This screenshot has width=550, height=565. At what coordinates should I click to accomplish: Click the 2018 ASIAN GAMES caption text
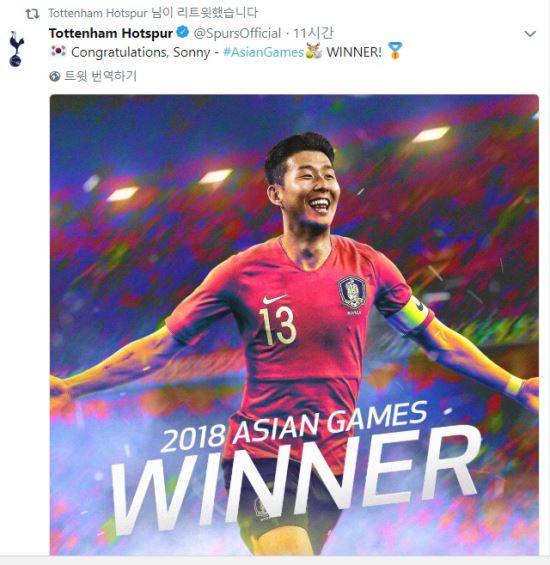point(294,426)
